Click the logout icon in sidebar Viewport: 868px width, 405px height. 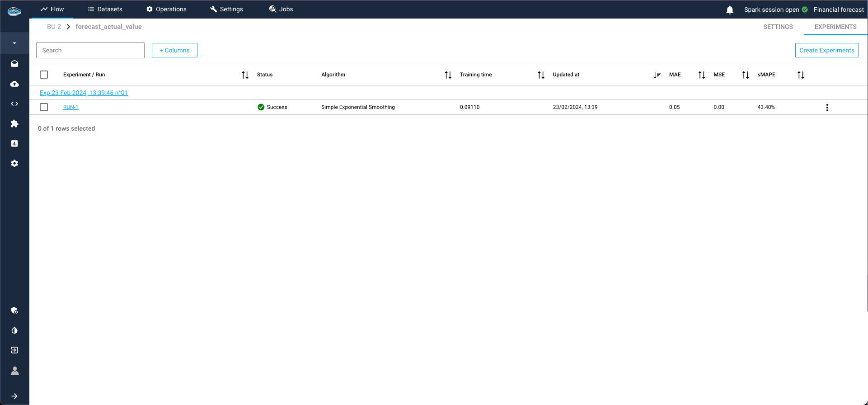[x=14, y=350]
